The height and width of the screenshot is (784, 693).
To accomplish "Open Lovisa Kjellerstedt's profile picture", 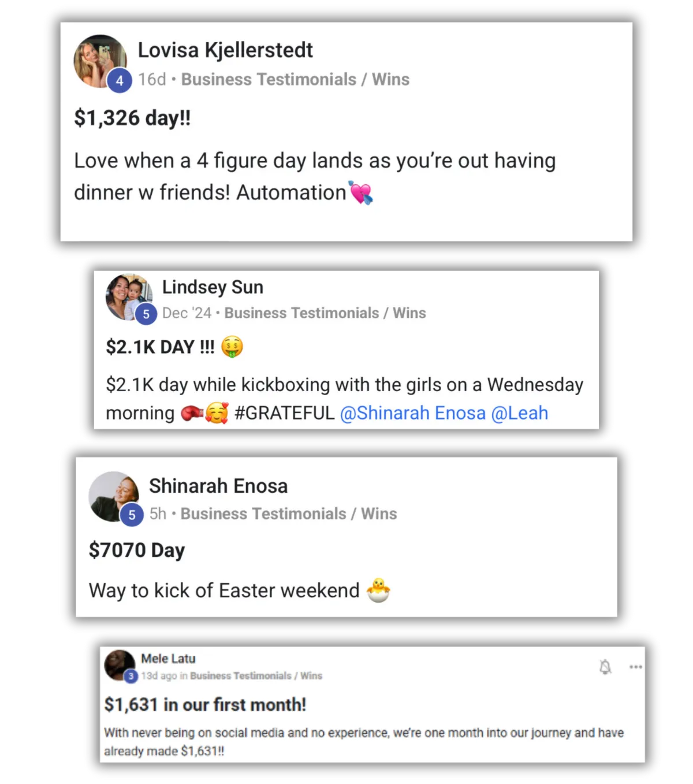I will pos(98,58).
